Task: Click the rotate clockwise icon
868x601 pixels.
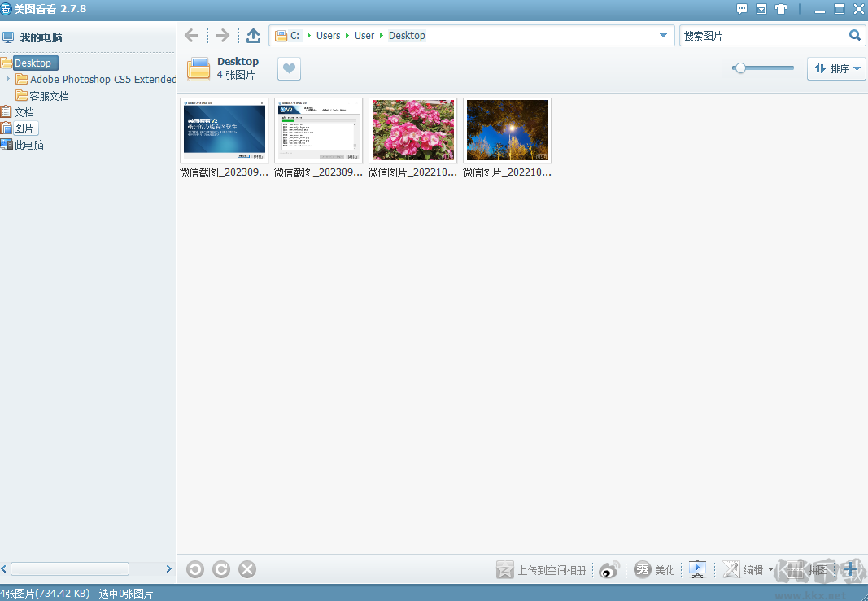Action: (221, 569)
